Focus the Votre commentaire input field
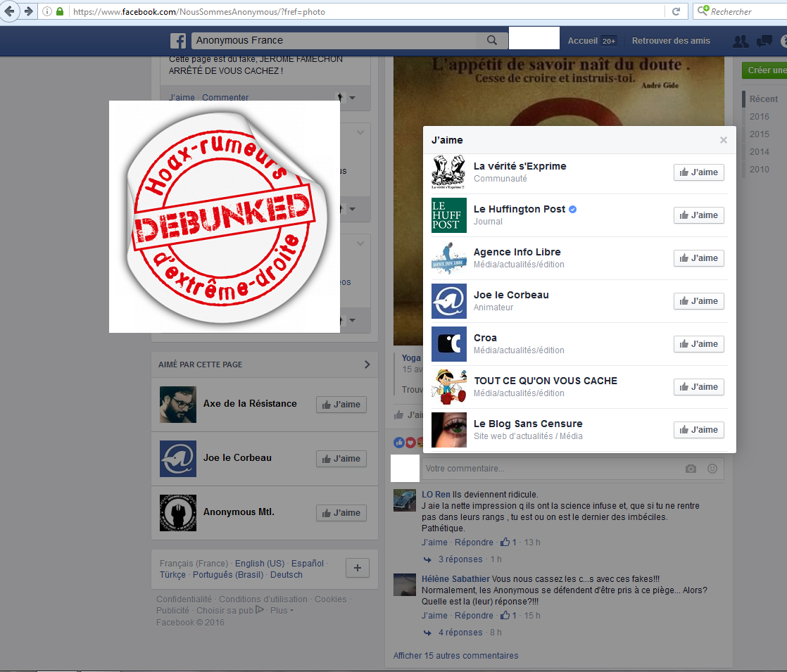787x672 pixels. [573, 469]
